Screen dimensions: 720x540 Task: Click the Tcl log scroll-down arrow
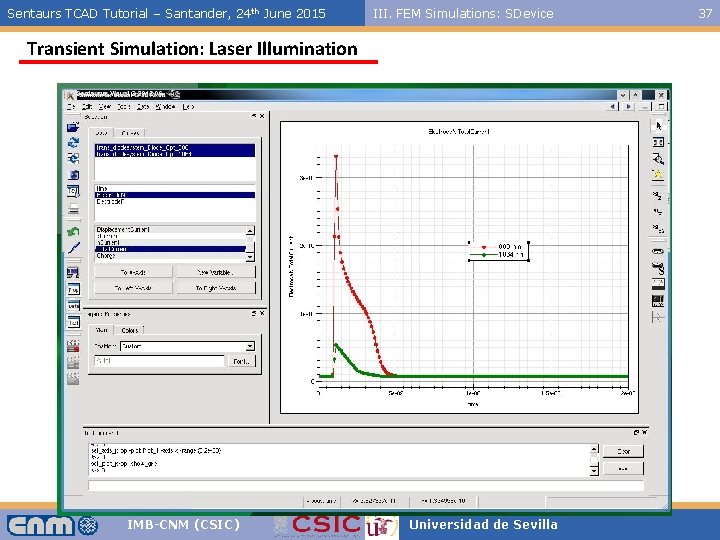594,471
